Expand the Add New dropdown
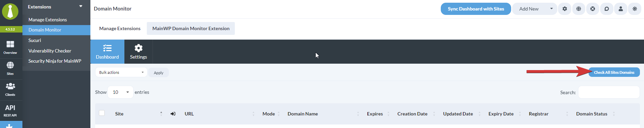This screenshot has height=128, width=644. pos(534,9)
